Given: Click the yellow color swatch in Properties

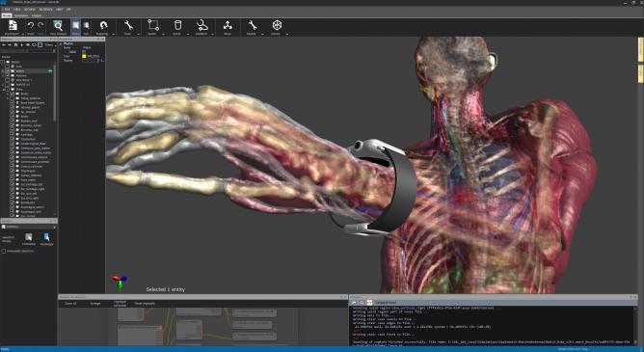Looking at the screenshot, I should (84, 56).
